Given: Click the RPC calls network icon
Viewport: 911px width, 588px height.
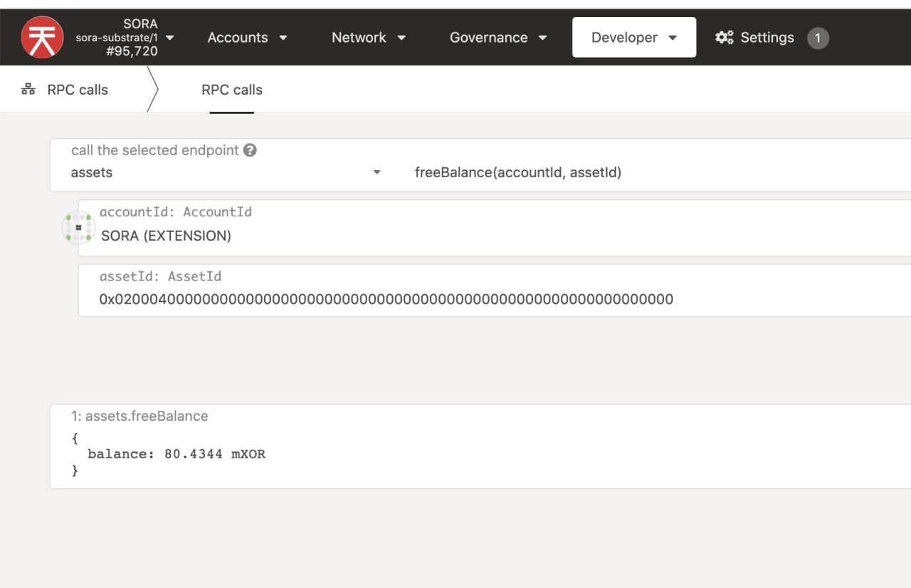Looking at the screenshot, I should tap(28, 89).
